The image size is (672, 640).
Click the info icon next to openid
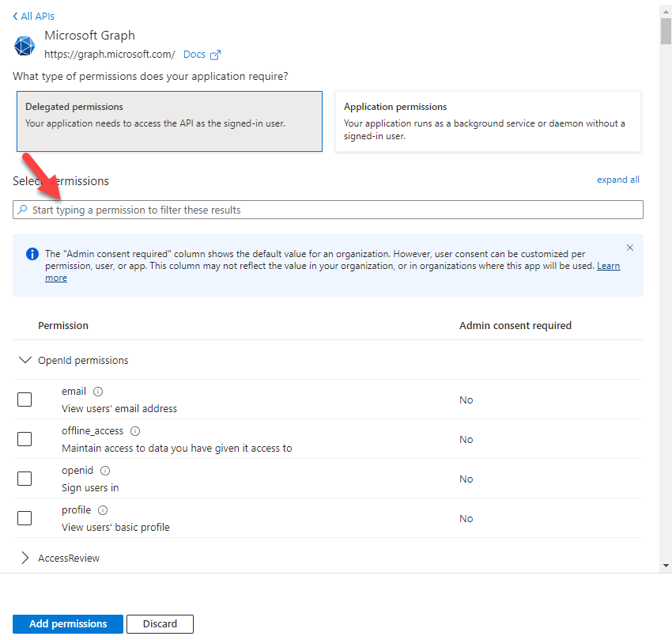pyautogui.click(x=105, y=471)
